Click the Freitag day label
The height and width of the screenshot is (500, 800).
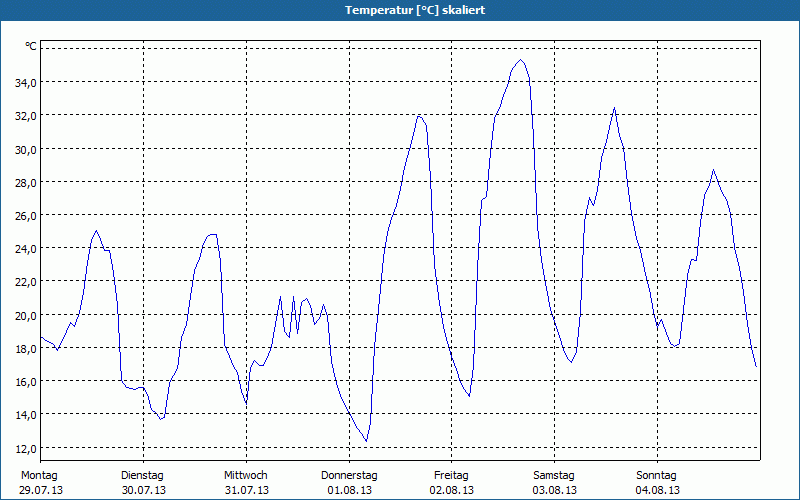[452, 476]
